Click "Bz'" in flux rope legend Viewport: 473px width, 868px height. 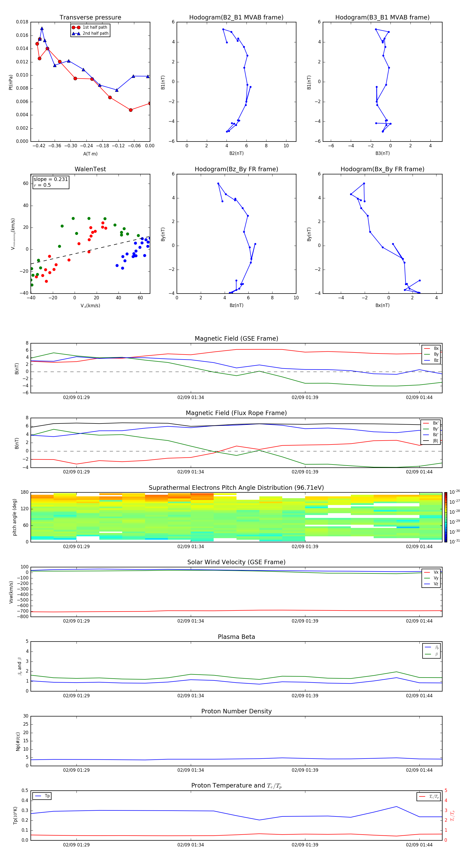tap(436, 435)
